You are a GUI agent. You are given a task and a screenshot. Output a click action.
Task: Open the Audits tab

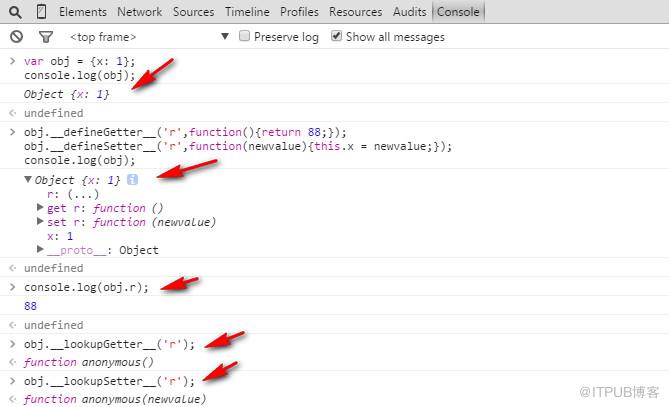coord(409,12)
